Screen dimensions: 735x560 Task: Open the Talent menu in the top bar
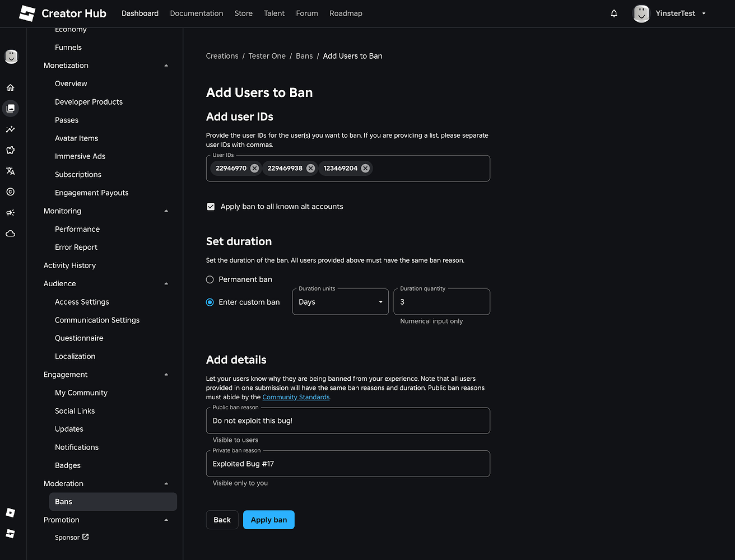click(x=274, y=13)
